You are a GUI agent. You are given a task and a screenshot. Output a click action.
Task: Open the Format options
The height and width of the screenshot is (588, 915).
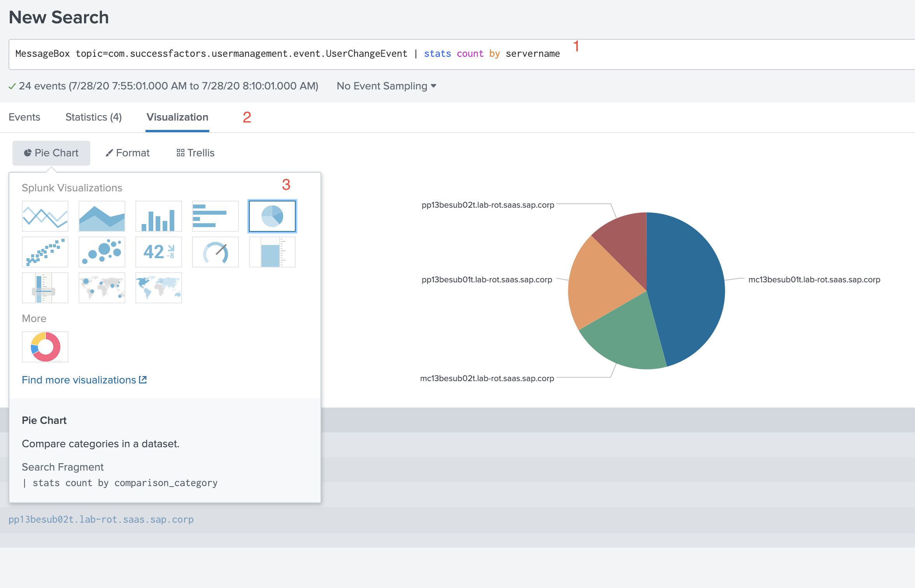pyautogui.click(x=128, y=153)
